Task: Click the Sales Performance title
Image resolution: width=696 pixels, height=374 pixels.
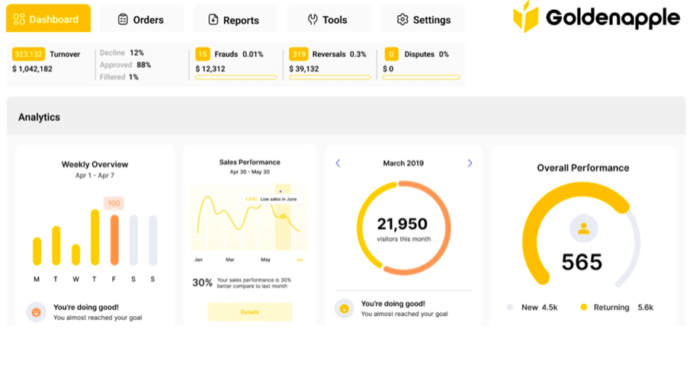Action: point(249,162)
